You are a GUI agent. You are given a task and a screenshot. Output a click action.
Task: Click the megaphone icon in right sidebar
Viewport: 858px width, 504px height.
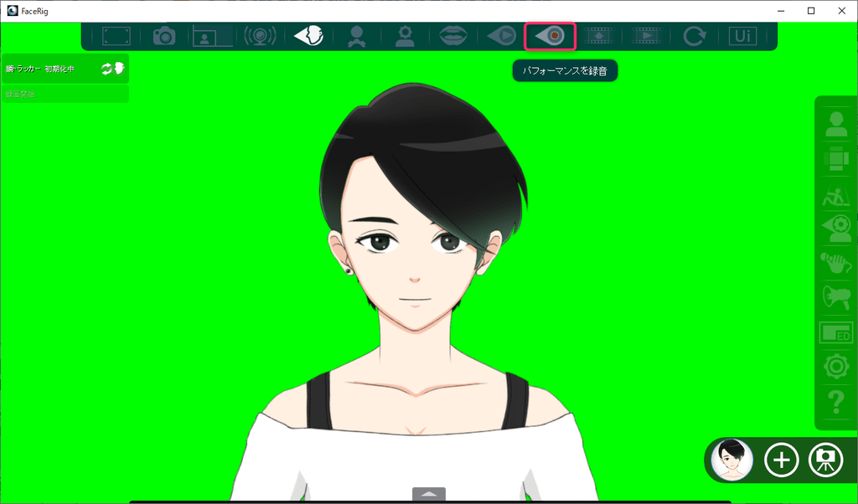835,296
